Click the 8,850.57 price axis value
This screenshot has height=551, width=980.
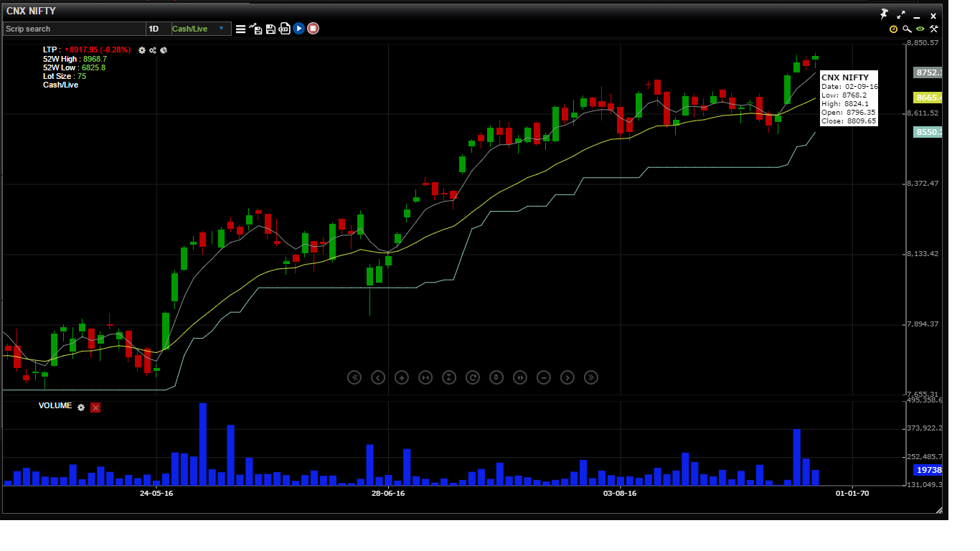[923, 43]
